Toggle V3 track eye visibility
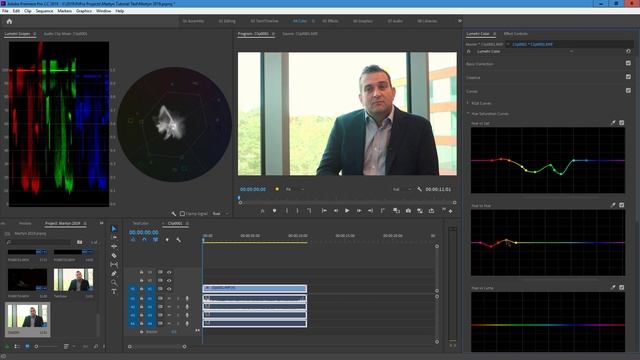The height and width of the screenshot is (360, 640). tap(169, 272)
